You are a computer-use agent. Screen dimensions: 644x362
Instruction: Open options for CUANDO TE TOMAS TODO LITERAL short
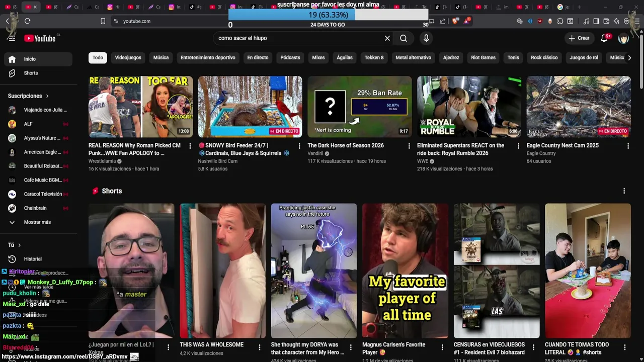[624, 347]
